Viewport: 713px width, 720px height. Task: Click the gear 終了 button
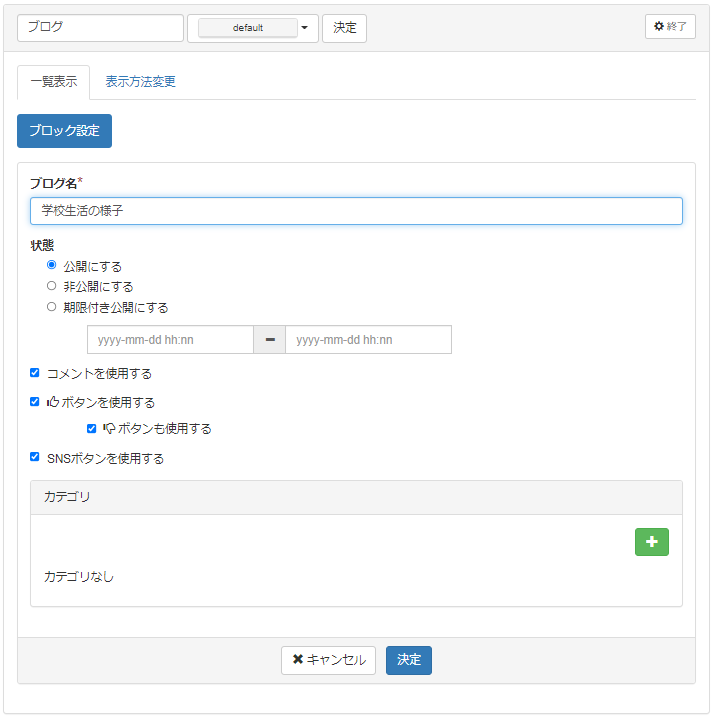[x=670, y=27]
